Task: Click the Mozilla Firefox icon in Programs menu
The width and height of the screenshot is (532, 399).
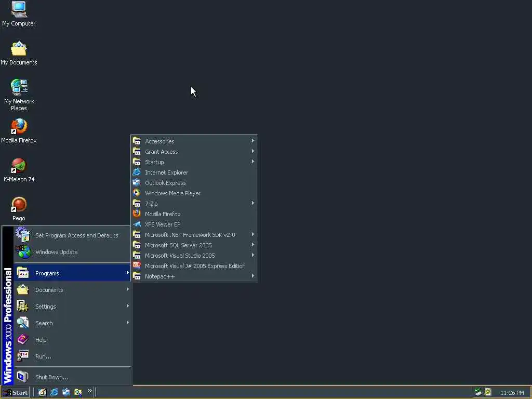Action: (x=137, y=214)
